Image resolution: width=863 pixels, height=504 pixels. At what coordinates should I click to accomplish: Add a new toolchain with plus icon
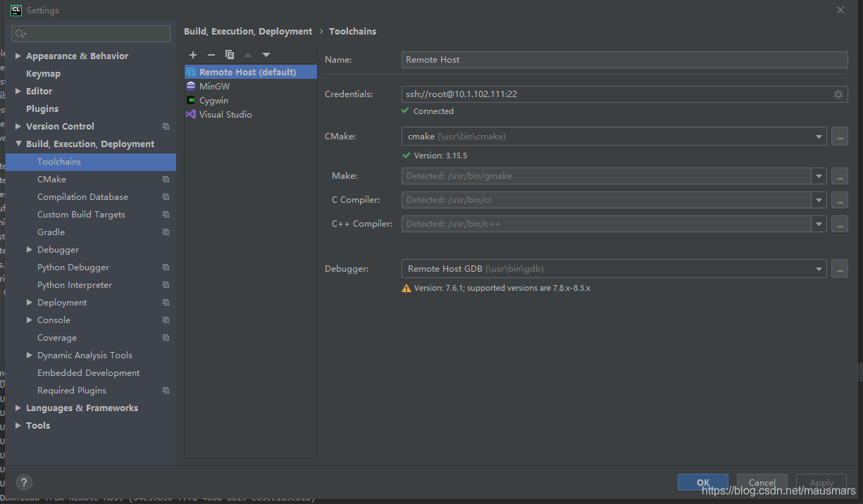pos(193,55)
